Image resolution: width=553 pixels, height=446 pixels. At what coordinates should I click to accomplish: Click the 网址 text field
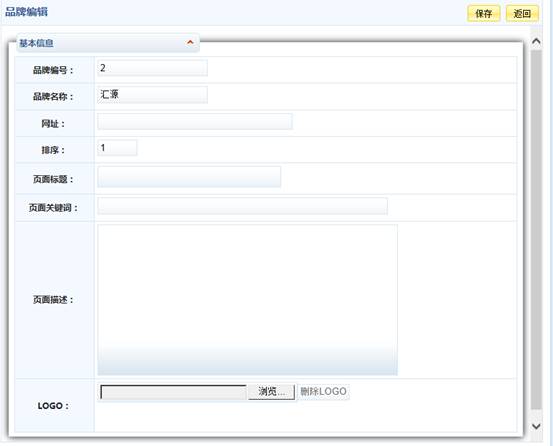click(x=195, y=121)
